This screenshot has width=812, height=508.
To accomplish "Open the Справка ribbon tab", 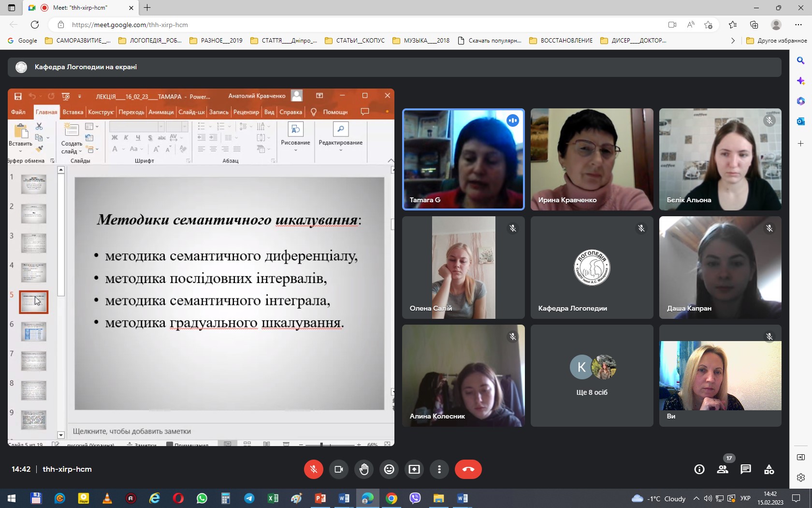I will coord(291,112).
